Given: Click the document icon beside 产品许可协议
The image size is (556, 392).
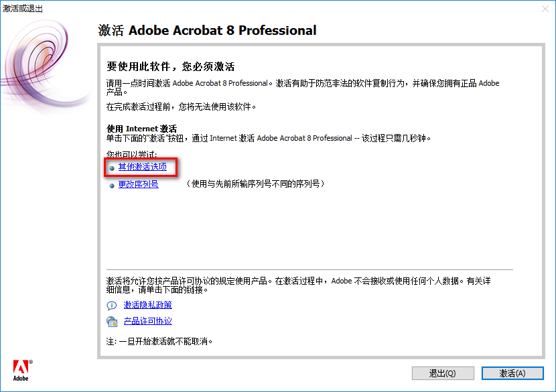Looking at the screenshot, I should (x=112, y=322).
